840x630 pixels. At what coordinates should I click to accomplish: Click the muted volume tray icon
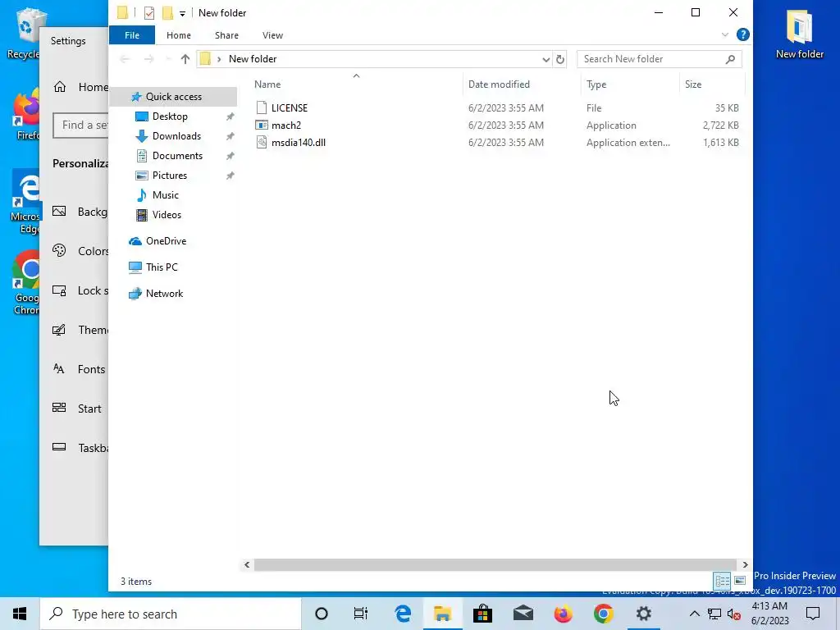733,614
